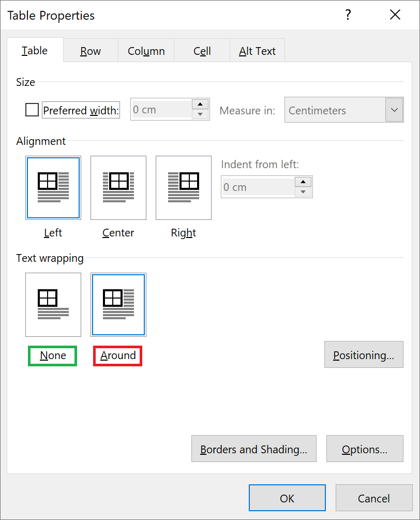
Task: Select the Left alignment icon
Action: point(53,188)
